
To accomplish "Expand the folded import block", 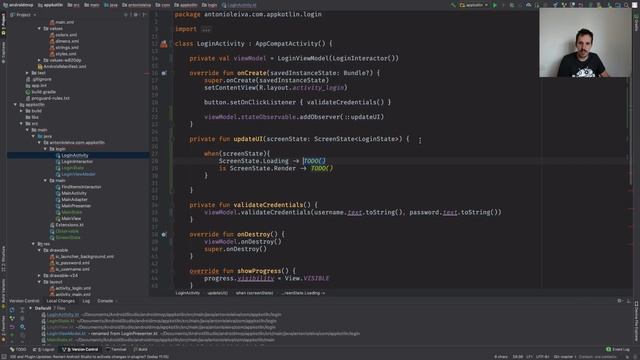I will coord(206,29).
